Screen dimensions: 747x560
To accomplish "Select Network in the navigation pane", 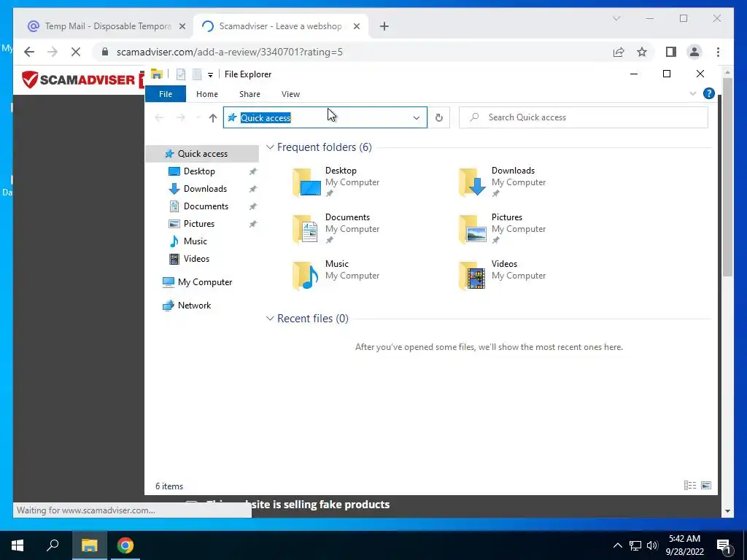I will point(194,306).
